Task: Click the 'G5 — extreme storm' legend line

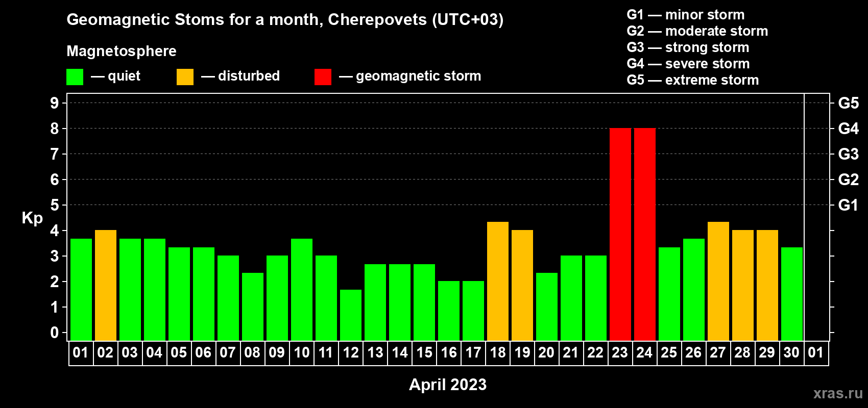Action: click(x=693, y=80)
